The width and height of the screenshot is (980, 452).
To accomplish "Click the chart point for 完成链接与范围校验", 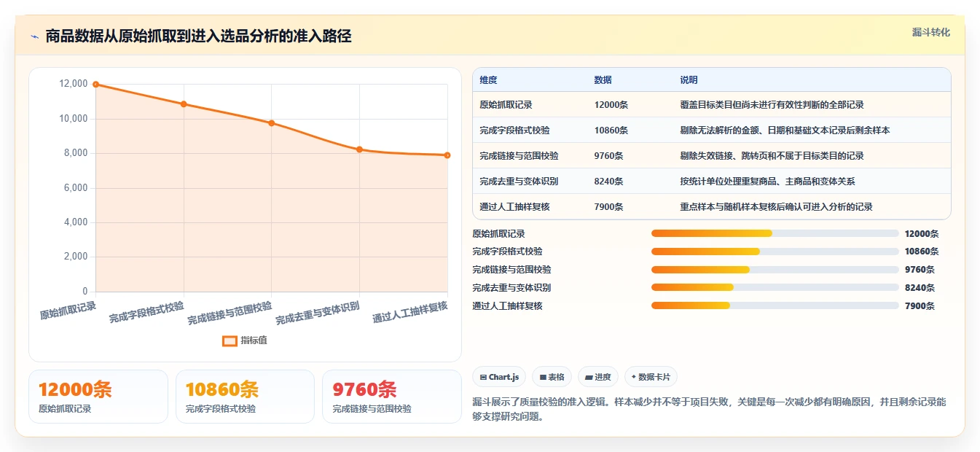I will 272,123.
